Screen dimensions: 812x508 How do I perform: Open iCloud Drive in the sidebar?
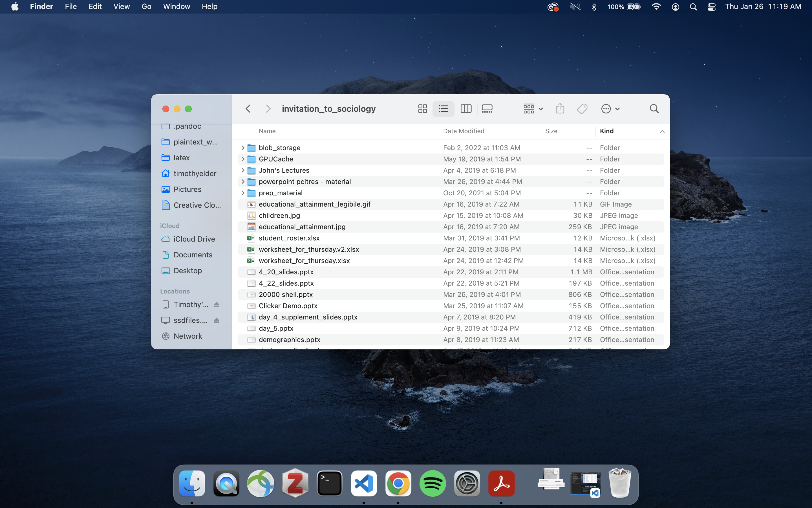point(188,239)
